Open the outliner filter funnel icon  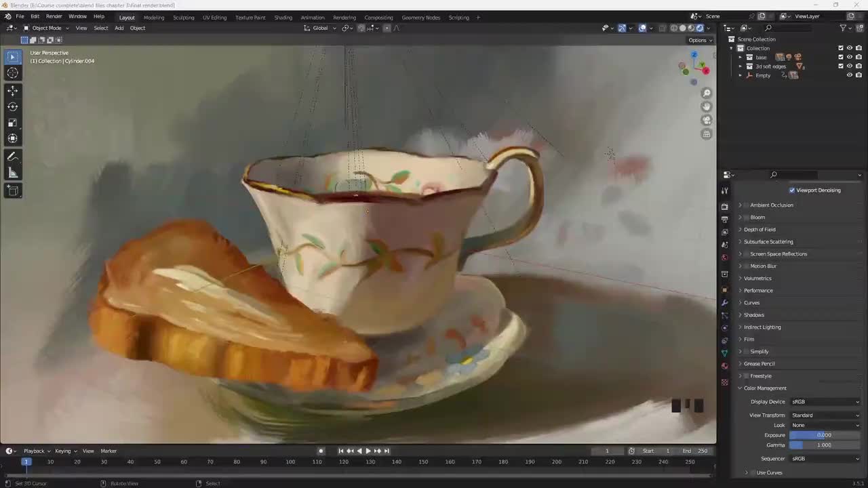point(843,28)
